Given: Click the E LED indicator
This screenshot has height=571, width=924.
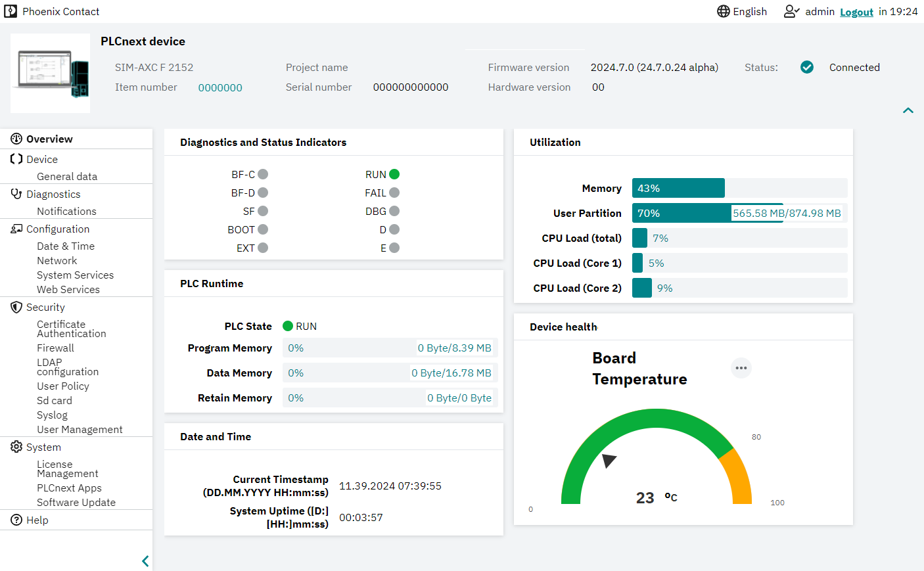Looking at the screenshot, I should [394, 248].
